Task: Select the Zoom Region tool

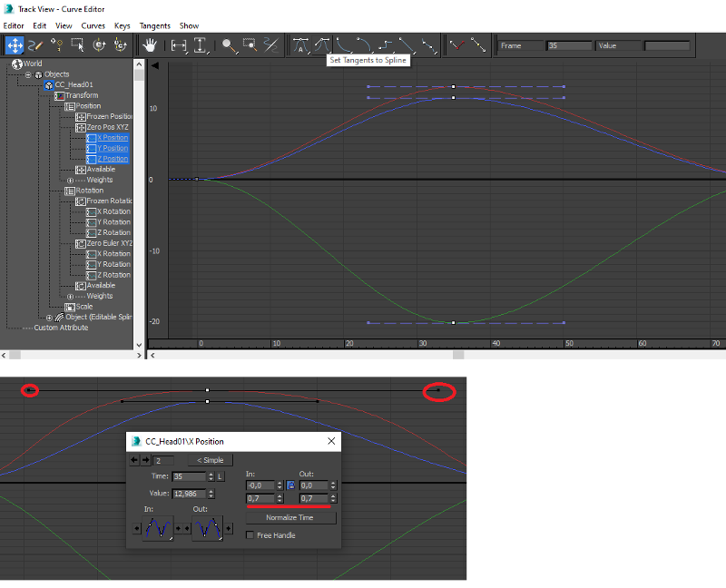Action: (250, 45)
